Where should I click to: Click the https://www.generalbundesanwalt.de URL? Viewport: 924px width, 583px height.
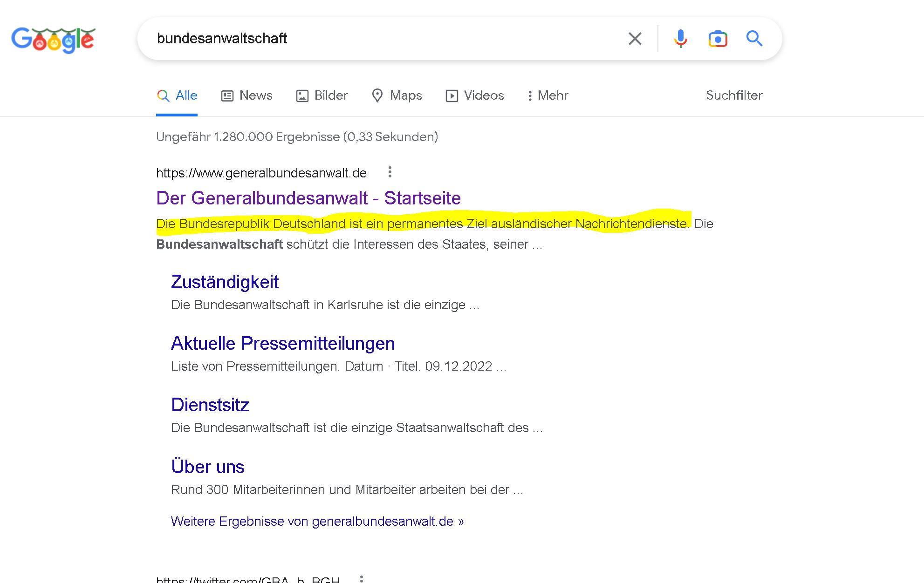[x=261, y=173]
